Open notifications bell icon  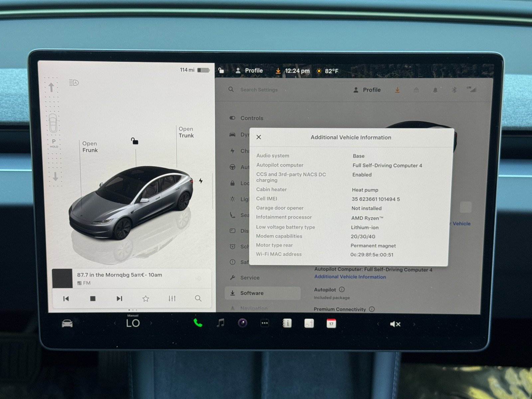[435, 90]
